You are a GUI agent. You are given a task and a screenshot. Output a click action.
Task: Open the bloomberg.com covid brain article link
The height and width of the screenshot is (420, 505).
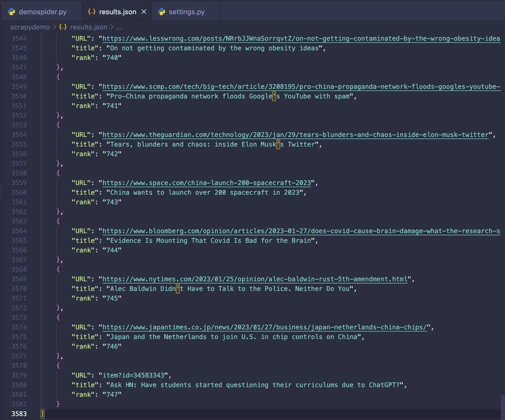[x=300, y=231]
